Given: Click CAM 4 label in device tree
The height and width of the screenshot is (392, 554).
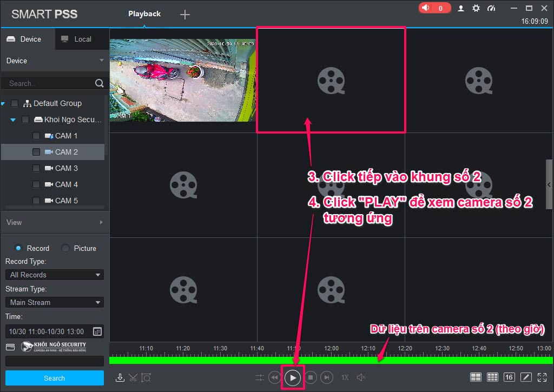Looking at the screenshot, I should tap(67, 184).
